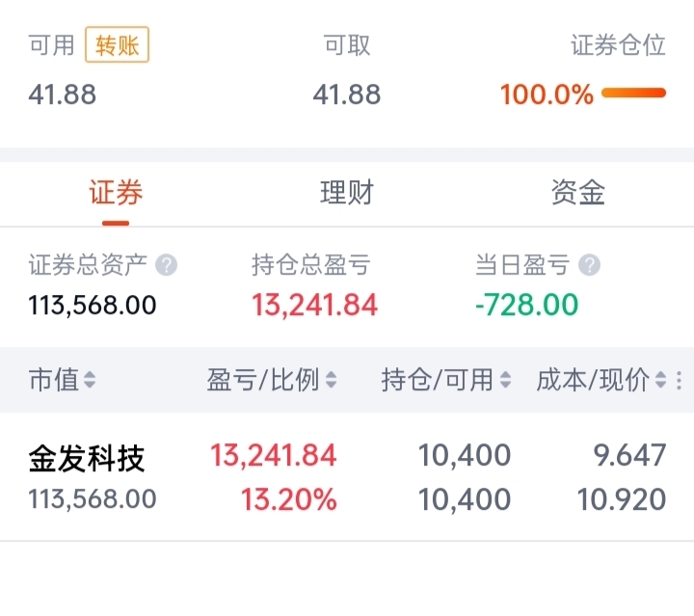694x616 pixels.
Task: Select 金发科技 cost price 9.647
Action: pyautogui.click(x=629, y=455)
